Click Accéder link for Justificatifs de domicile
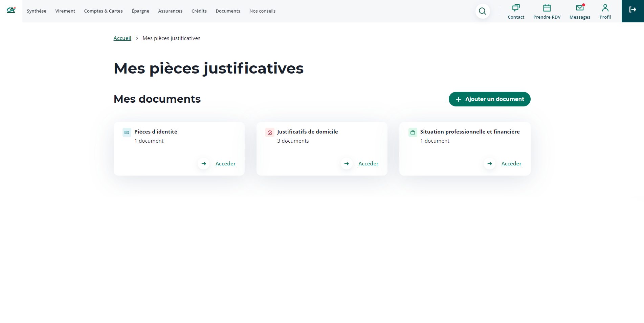The height and width of the screenshot is (323, 644). (368, 164)
